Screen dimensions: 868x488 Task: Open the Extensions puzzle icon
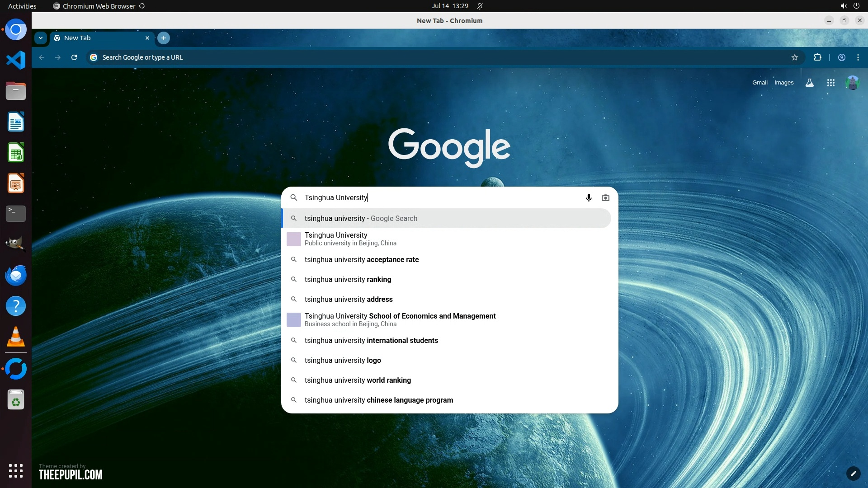[x=817, y=57]
